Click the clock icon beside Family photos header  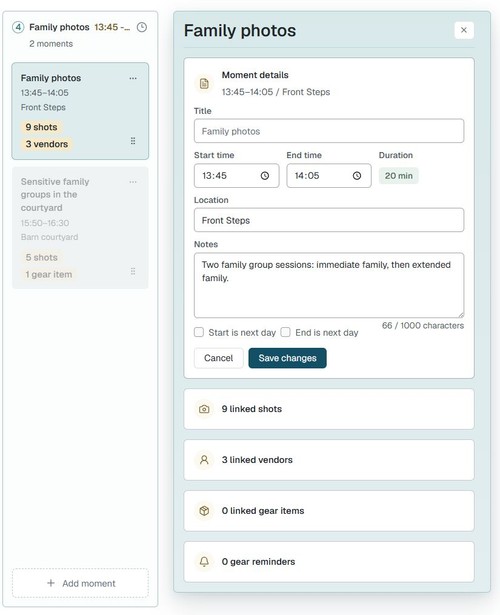(x=142, y=27)
